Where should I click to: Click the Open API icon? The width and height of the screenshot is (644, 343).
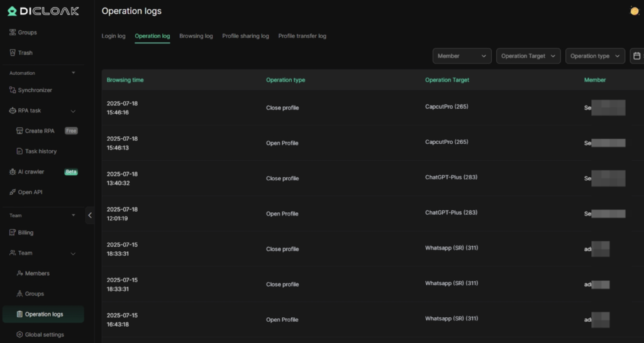(13, 192)
